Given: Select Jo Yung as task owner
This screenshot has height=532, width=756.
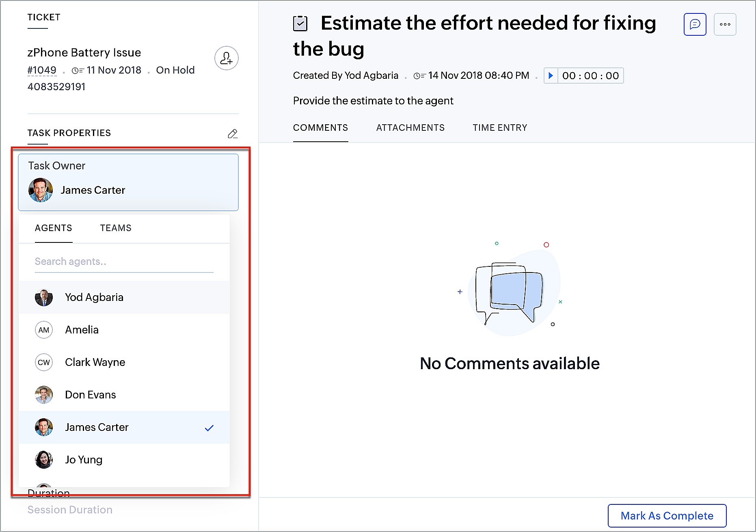Looking at the screenshot, I should (84, 460).
